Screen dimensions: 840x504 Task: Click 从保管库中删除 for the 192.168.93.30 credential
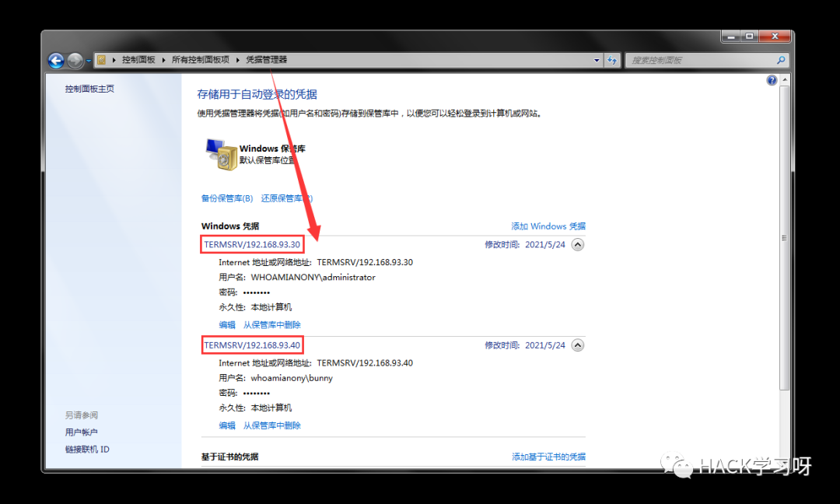[x=272, y=324]
